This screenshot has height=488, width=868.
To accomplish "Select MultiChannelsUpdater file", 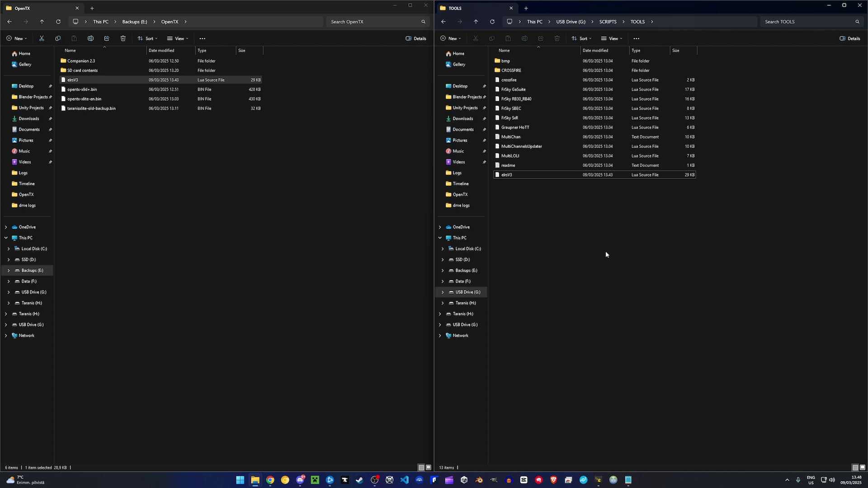I will (594, 146).
